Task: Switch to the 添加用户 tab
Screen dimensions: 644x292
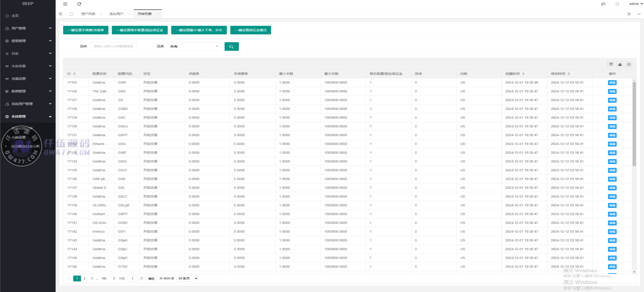Action: click(116, 14)
